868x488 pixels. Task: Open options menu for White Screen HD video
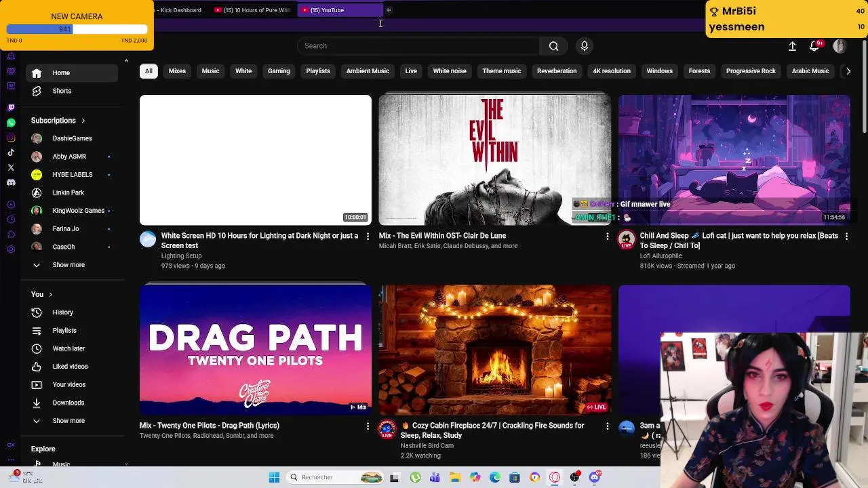click(x=368, y=237)
